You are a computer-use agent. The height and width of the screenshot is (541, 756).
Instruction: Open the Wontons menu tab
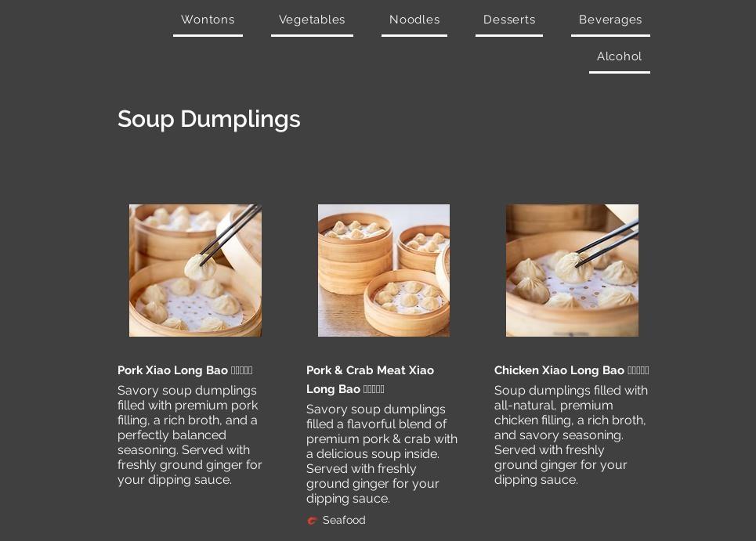[x=208, y=20]
